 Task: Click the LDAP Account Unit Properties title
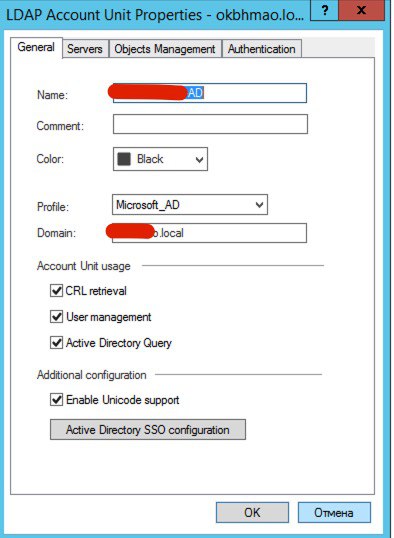point(155,16)
